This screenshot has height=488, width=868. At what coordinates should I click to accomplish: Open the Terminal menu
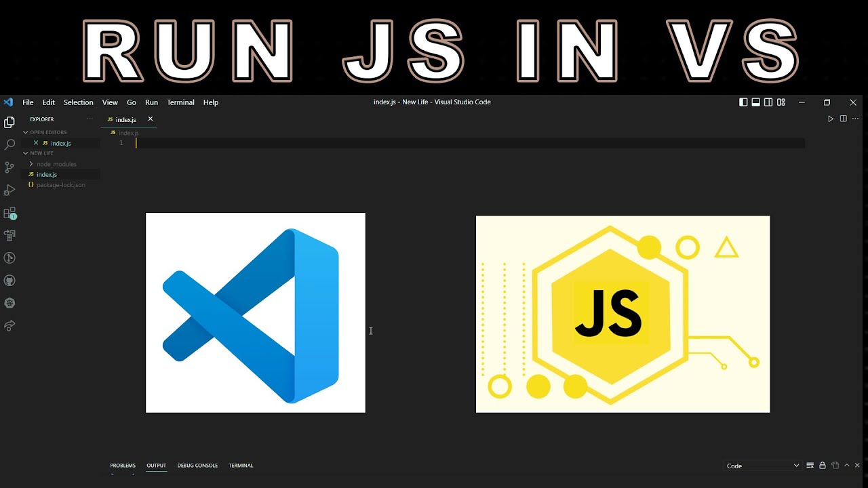180,102
